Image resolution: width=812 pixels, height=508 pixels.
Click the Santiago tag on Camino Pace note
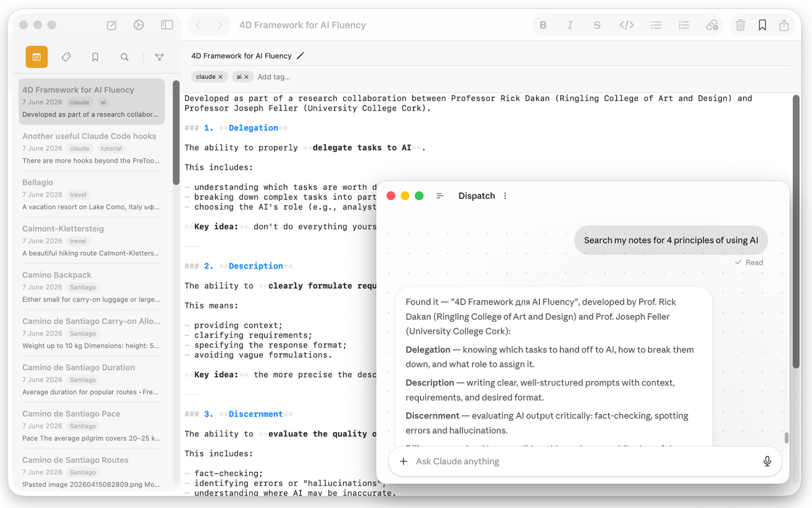coord(83,426)
